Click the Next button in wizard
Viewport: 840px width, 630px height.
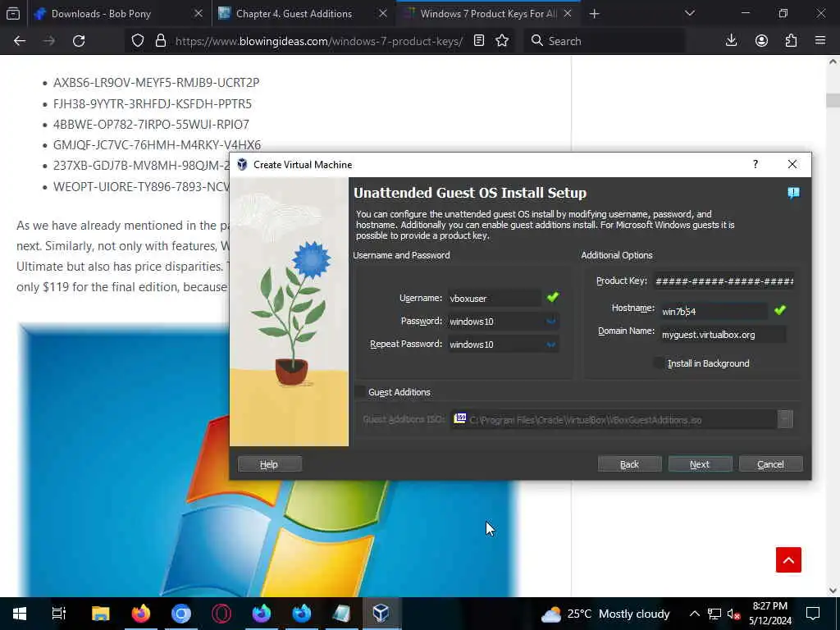click(700, 464)
